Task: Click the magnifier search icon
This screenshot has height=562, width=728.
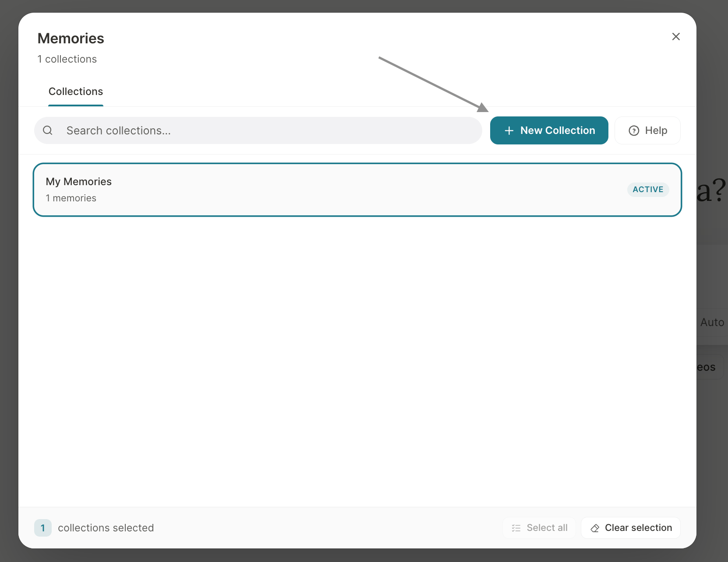Action: tap(48, 130)
